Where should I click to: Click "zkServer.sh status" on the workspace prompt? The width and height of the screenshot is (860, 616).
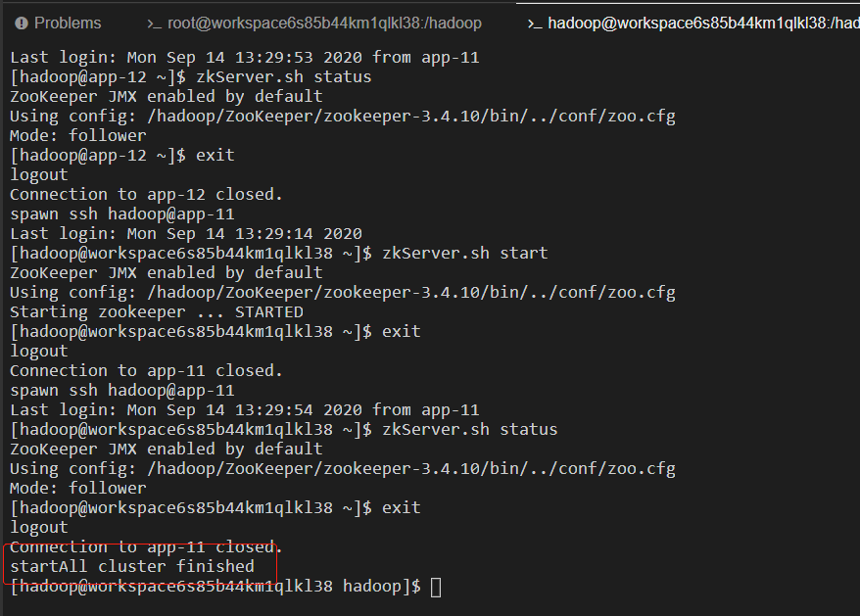click(x=469, y=430)
